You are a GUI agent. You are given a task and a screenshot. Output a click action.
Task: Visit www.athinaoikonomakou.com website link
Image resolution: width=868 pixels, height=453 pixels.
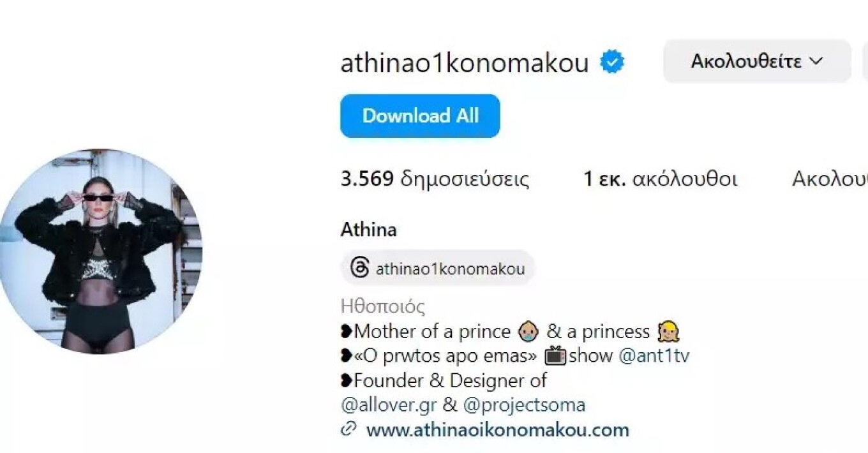coord(497,429)
